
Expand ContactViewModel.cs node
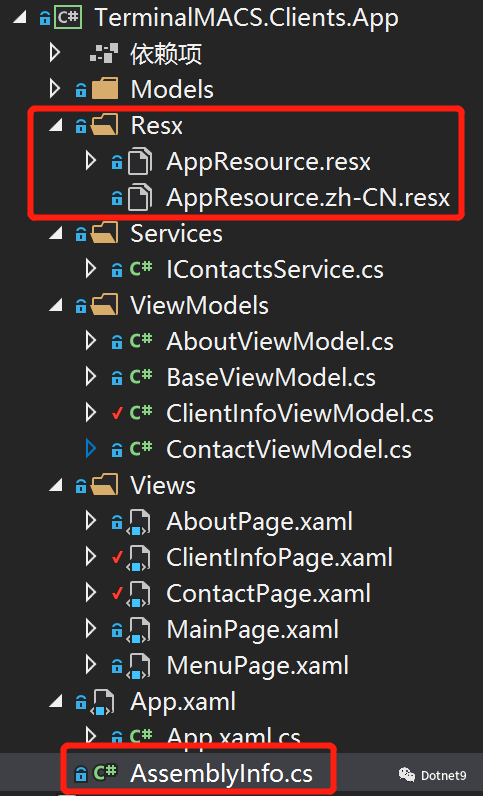[x=91, y=449]
